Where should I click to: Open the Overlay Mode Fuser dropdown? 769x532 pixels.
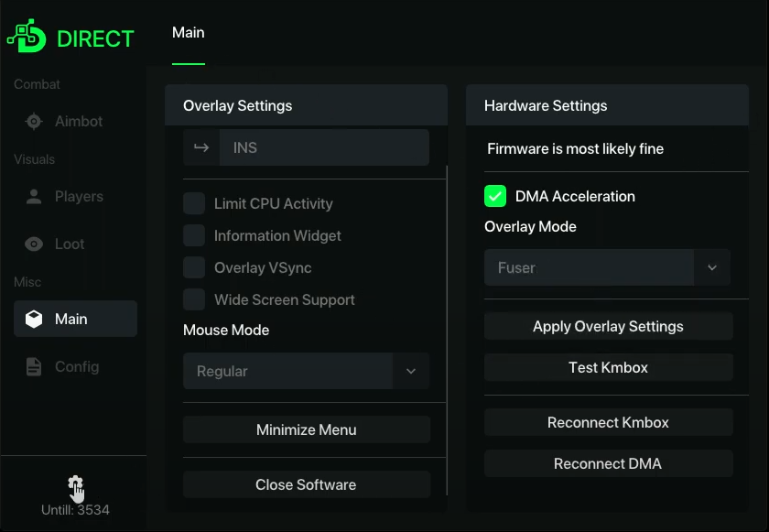711,268
